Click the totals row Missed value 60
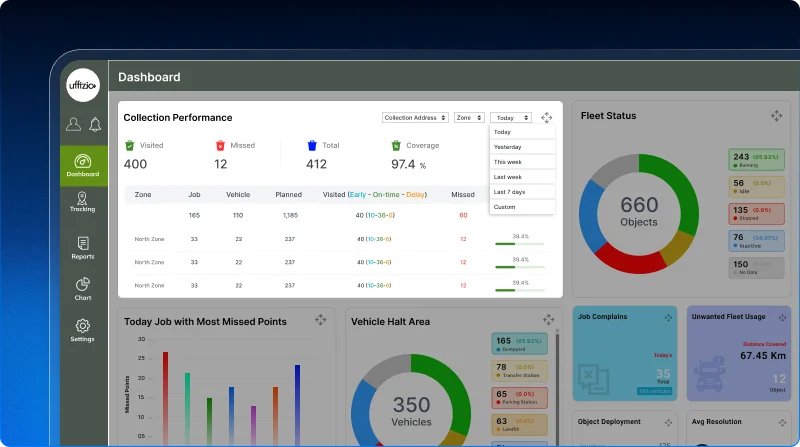 click(x=463, y=215)
